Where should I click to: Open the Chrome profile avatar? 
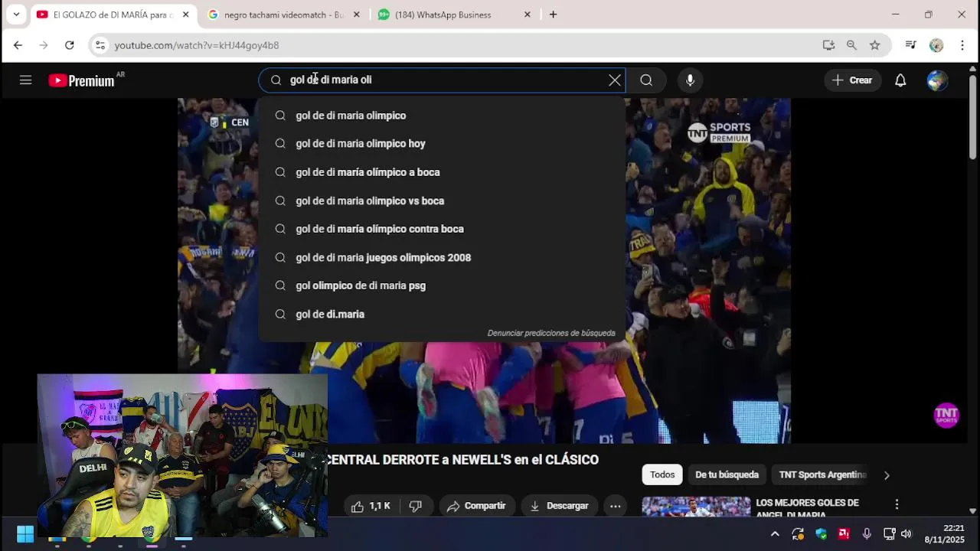tap(936, 45)
